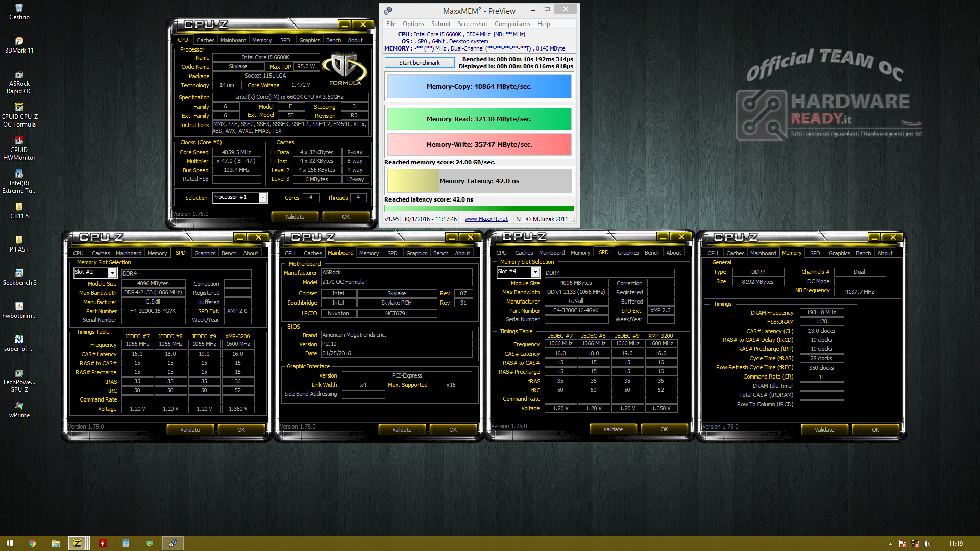
Task: Expand the Processor #1 selection dropdown
Action: tap(263, 197)
